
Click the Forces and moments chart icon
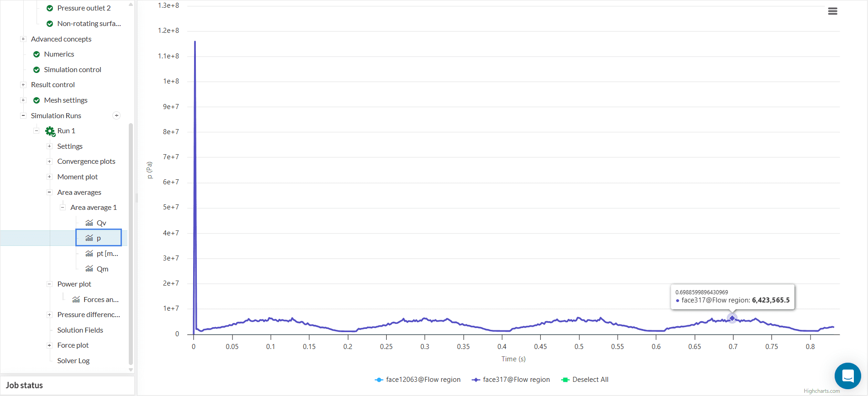[76, 300]
